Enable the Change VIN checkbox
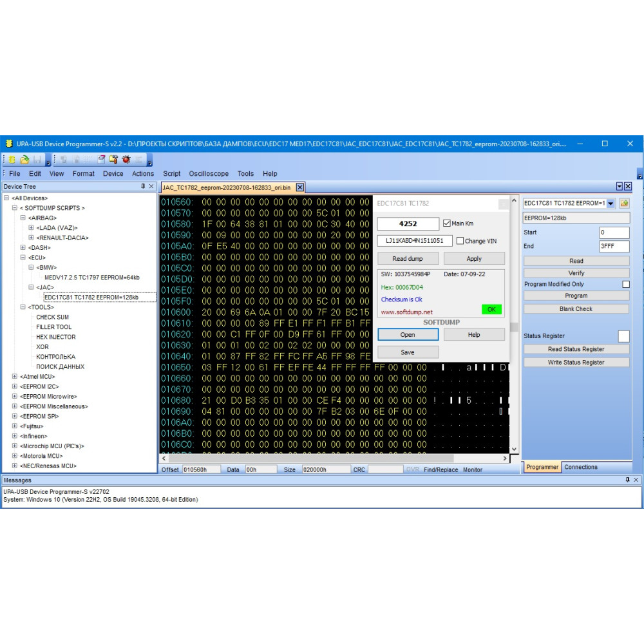This screenshot has width=644, height=644. coord(460,241)
